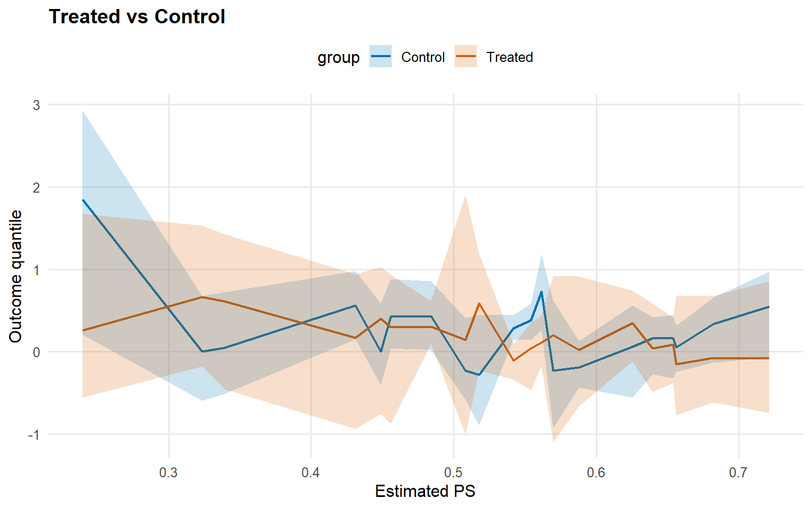Image resolution: width=812 pixels, height=508 pixels.
Task: Click the 'Estimated PS' x-axis label
Action: (x=425, y=492)
